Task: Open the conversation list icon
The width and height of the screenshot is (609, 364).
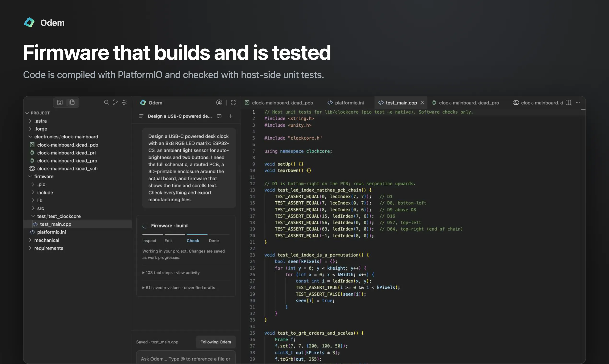Action: (141, 116)
